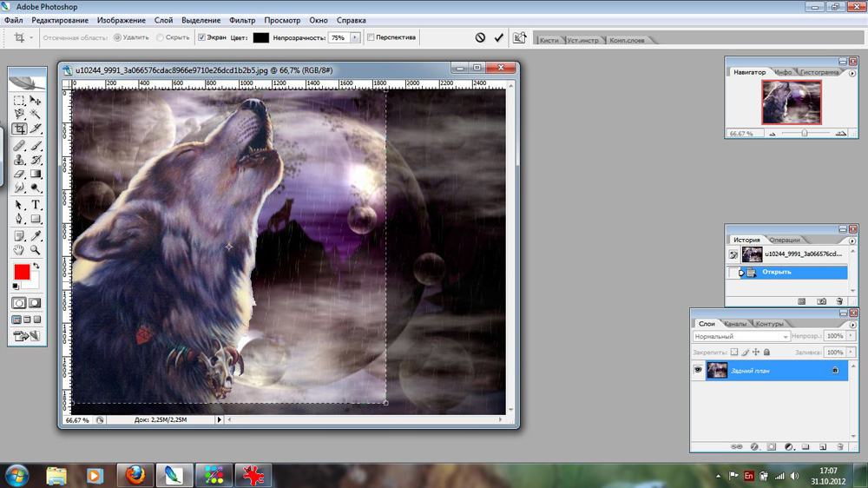The height and width of the screenshot is (488, 868).
Task: Select the Gradient tool
Action: click(x=36, y=174)
